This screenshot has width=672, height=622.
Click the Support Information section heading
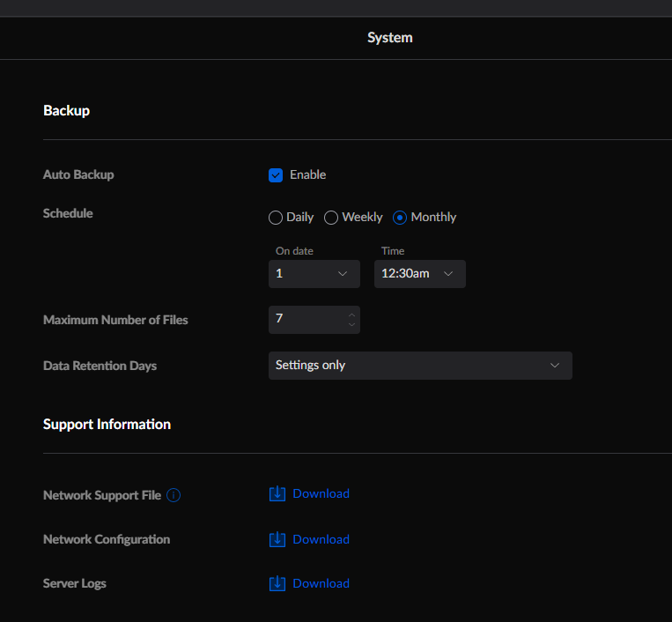(x=107, y=425)
